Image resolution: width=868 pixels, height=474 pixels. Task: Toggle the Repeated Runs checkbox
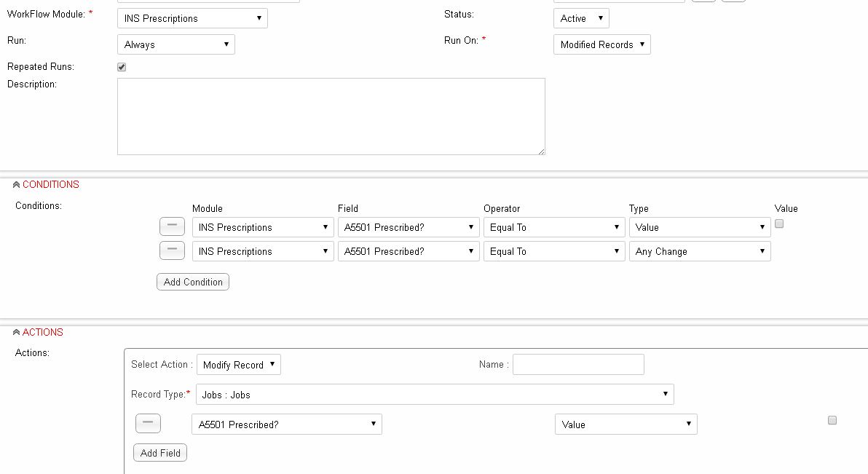[x=121, y=66]
